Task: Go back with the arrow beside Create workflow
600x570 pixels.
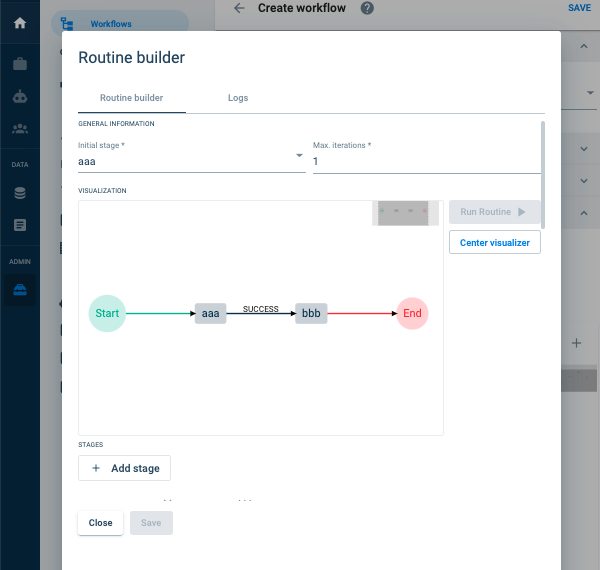Action: (x=239, y=8)
